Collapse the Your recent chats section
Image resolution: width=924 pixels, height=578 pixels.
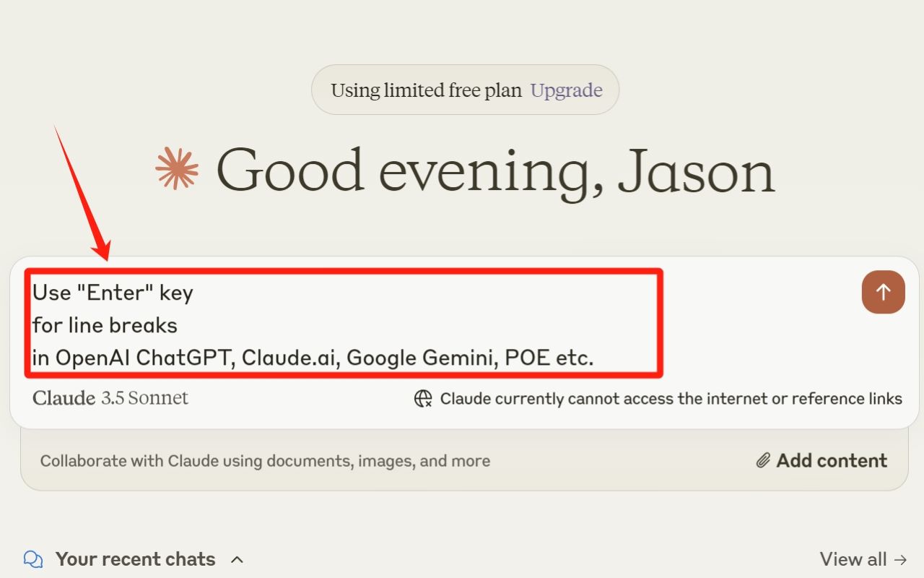(x=237, y=559)
